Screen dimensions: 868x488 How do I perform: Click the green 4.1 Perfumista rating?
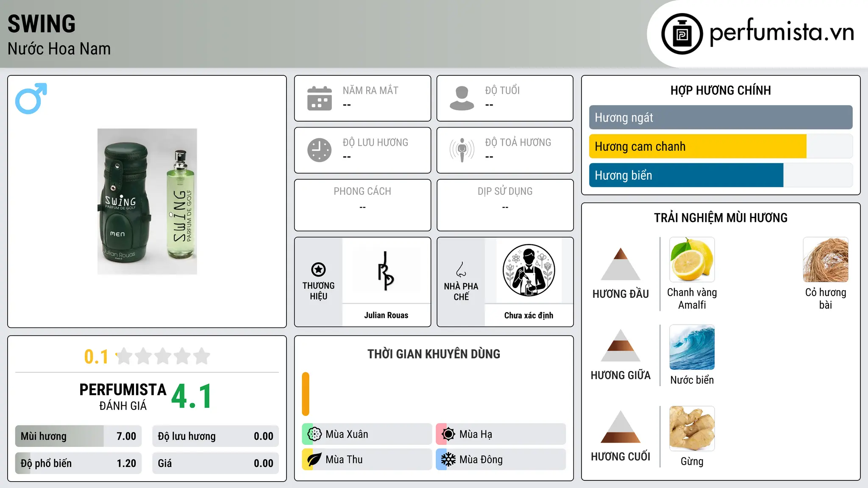click(192, 396)
